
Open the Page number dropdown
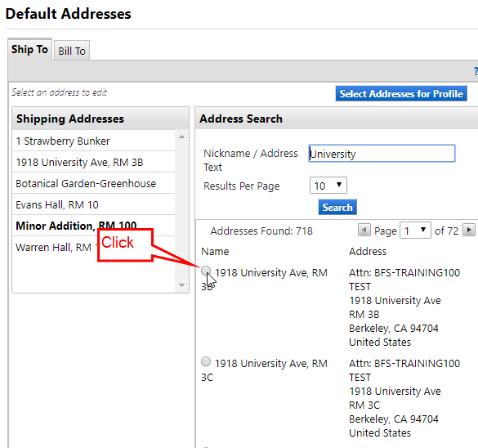(x=416, y=231)
